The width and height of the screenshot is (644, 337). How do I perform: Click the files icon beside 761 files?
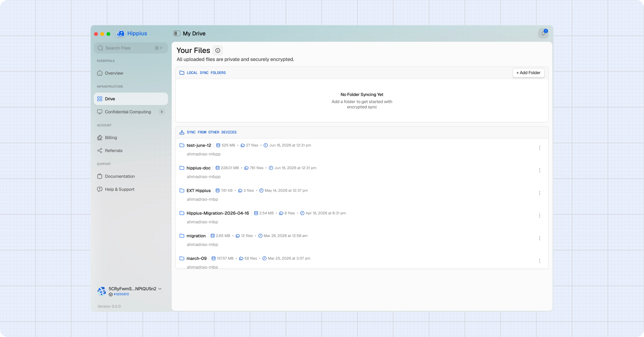pos(246,168)
